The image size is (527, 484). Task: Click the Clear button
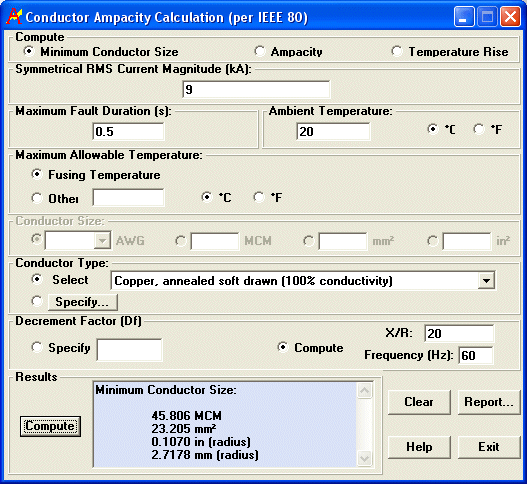point(419,402)
